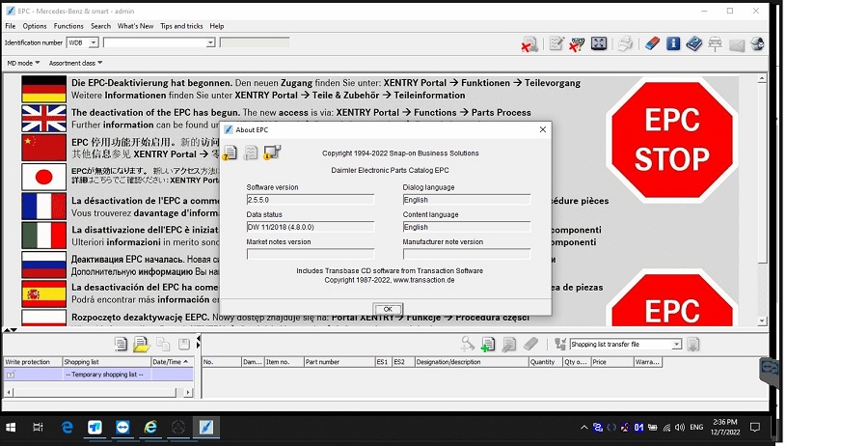Click the vehicle on lift icon
This screenshot has width=868, height=446.
tap(715, 44)
